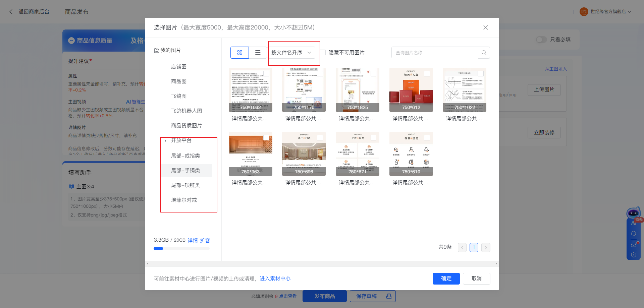
Task: Go to next page arrow
Action: (485, 248)
